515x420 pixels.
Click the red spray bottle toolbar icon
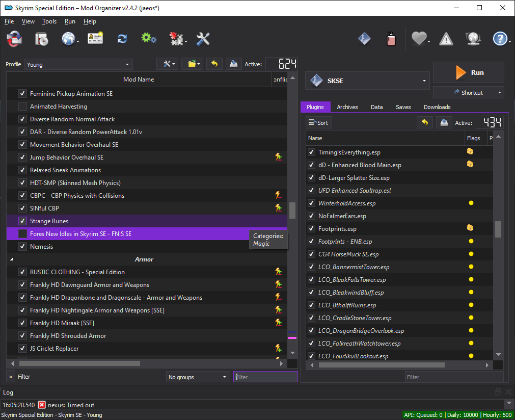[391, 39]
